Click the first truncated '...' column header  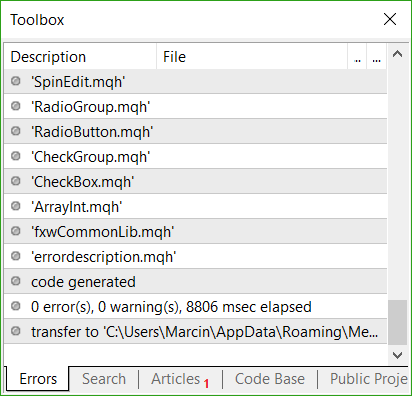pyautogui.click(x=357, y=57)
